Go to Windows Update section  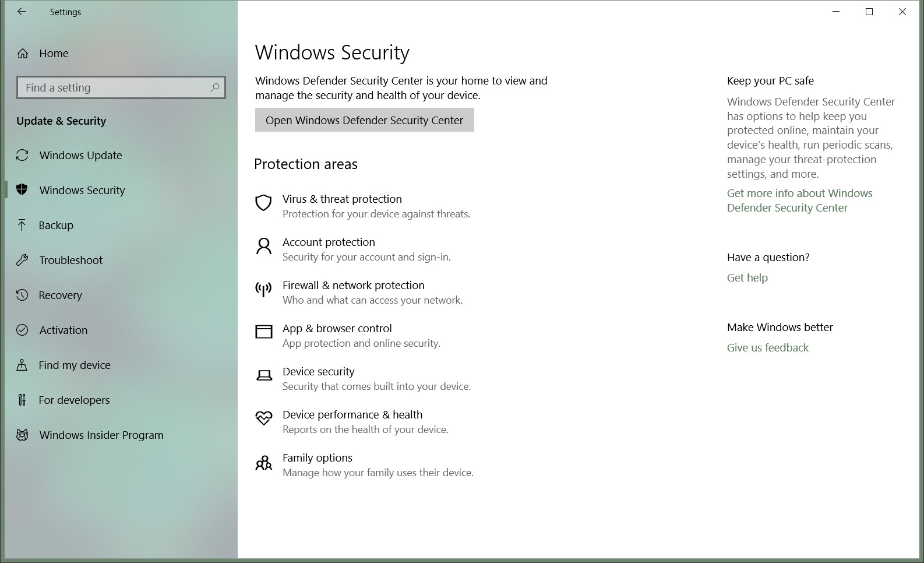[x=80, y=155]
